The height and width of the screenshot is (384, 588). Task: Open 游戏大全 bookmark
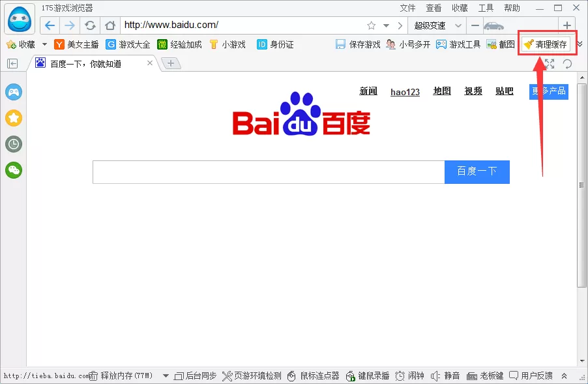(x=128, y=44)
